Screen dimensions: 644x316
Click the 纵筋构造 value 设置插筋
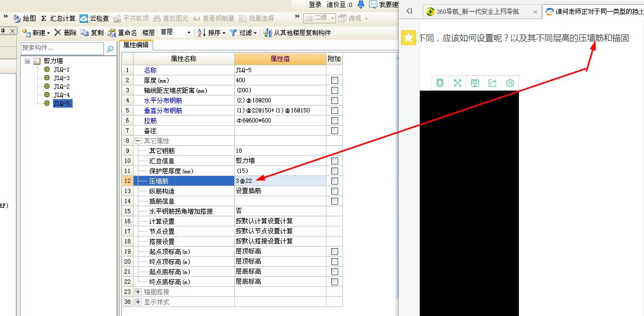[x=280, y=191]
